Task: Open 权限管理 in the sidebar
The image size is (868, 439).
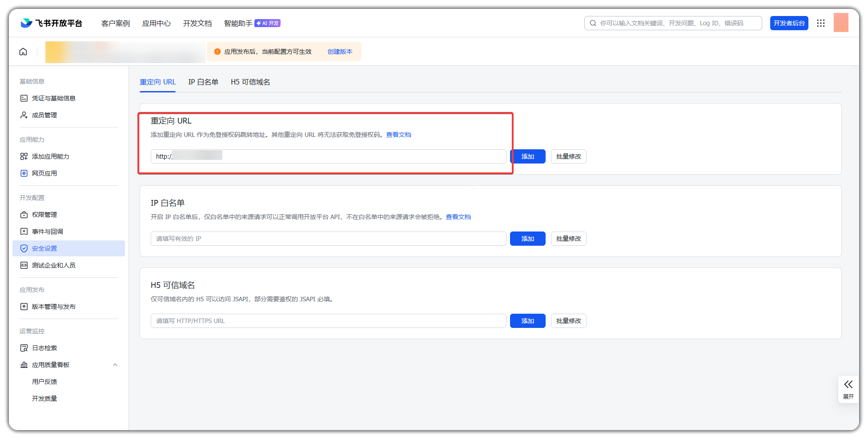Action: tap(44, 215)
